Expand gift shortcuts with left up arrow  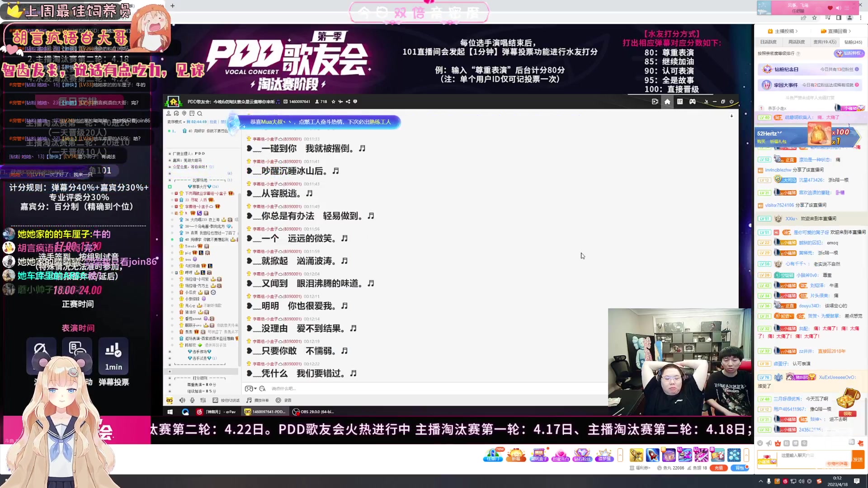tap(620, 455)
